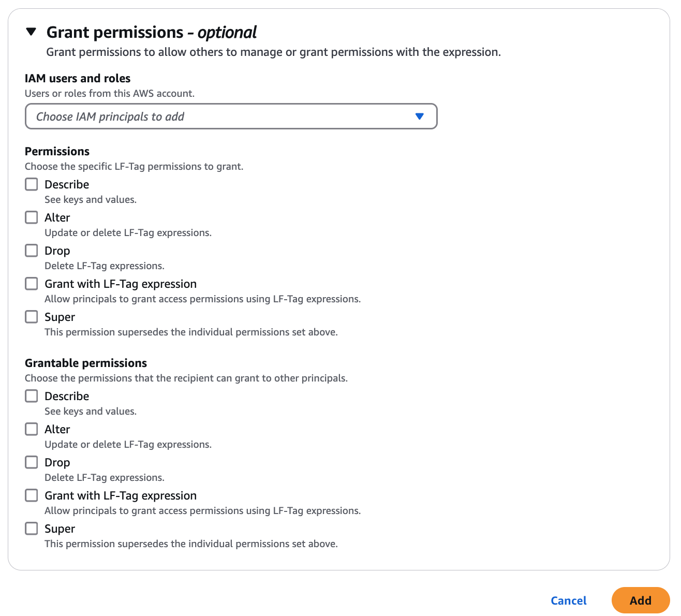Toggle the Alter checkbox via its label
The image size is (681, 616).
57,217
